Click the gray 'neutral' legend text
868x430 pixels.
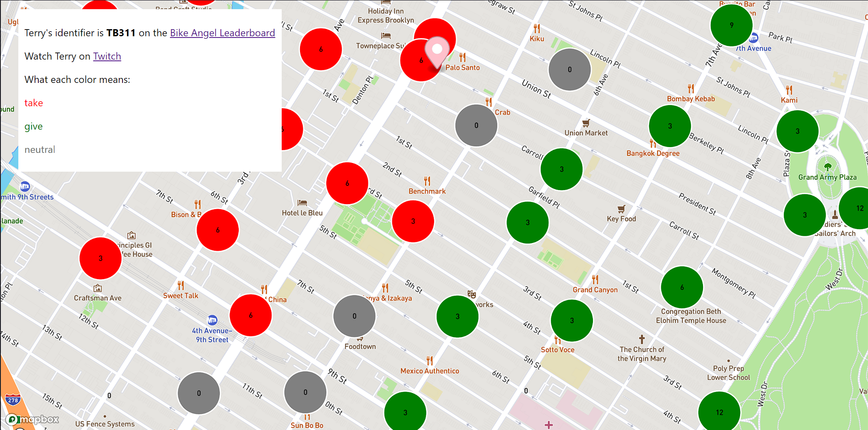(40, 150)
